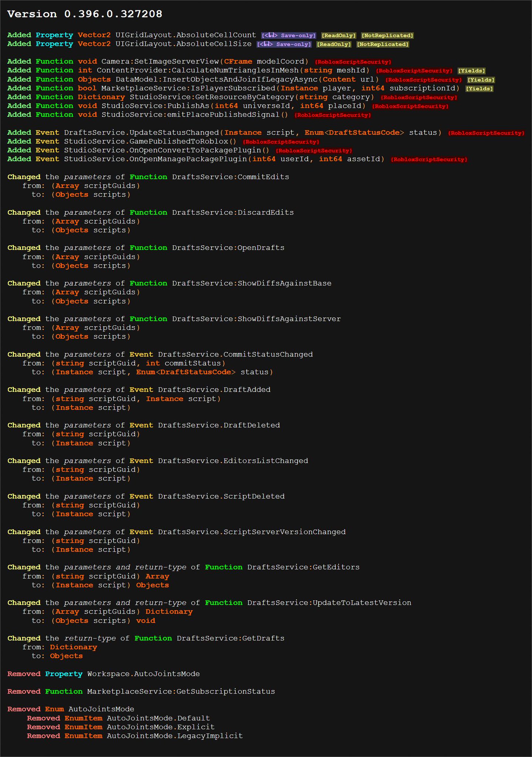Click RobloxScriptSecurity tag on SetImageServerView row
Screen dimensions: 532x757
[x=353, y=62]
